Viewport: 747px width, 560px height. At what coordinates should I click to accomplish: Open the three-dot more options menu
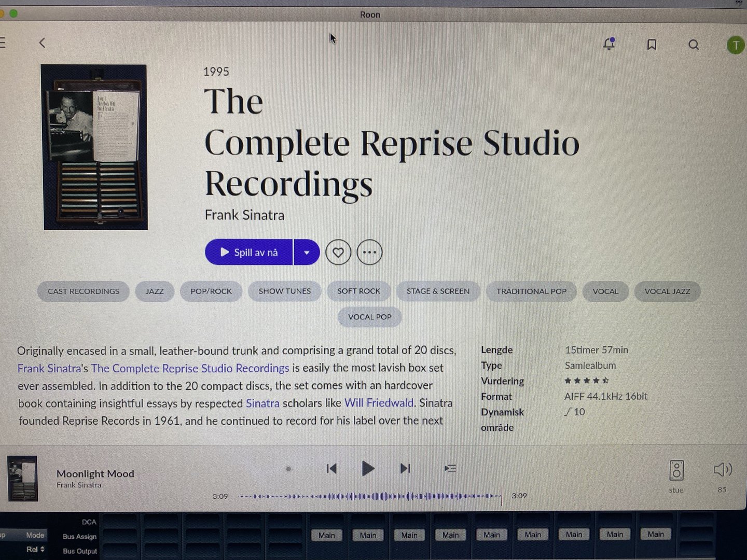(369, 253)
